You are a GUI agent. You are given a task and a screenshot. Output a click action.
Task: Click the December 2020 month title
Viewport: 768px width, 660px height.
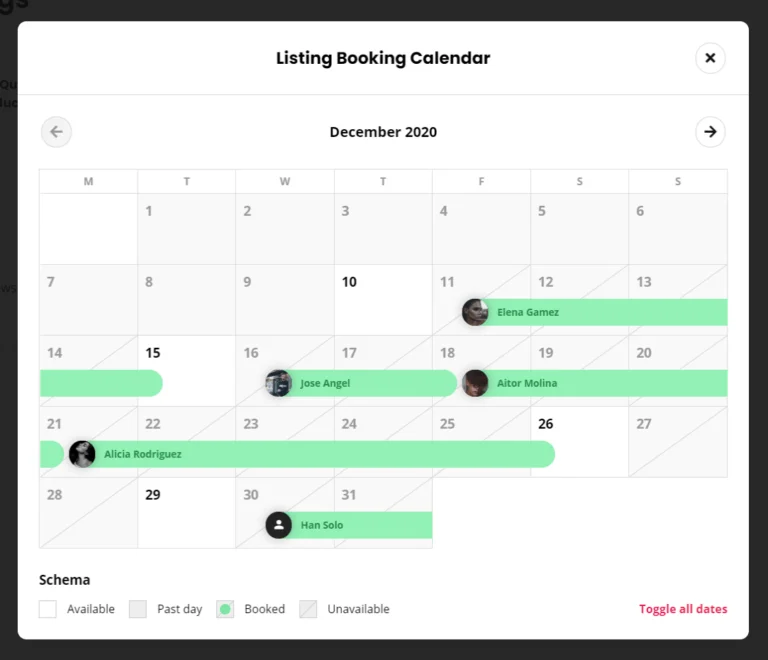click(x=383, y=132)
